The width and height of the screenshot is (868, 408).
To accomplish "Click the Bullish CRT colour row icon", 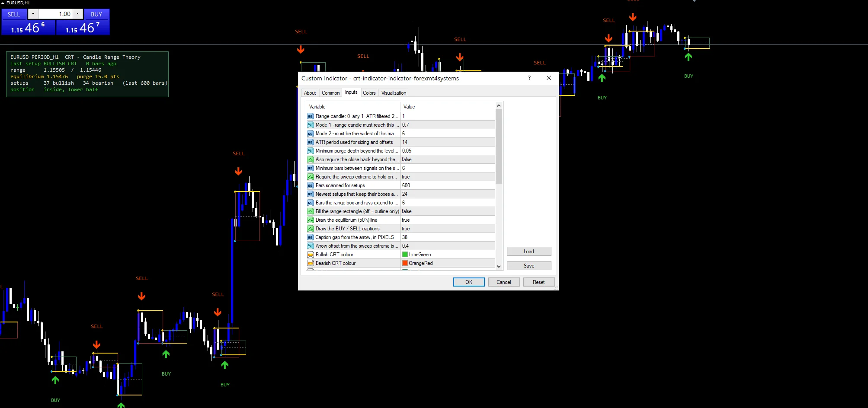I will click(310, 255).
